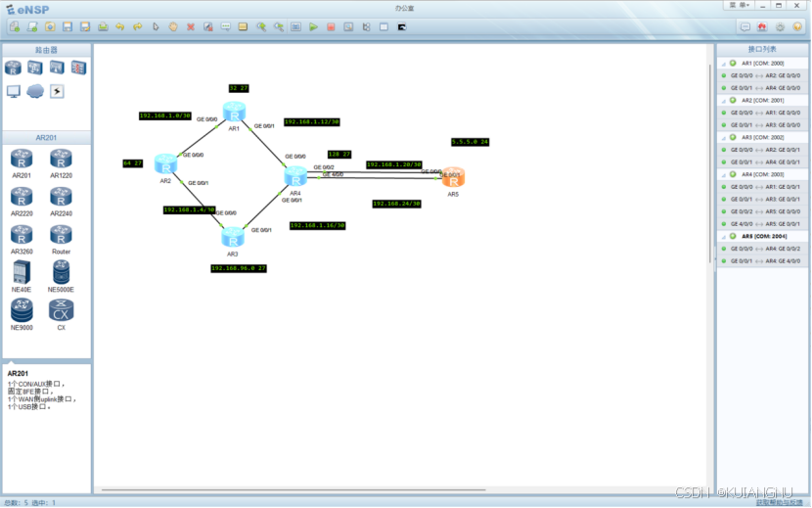Collapse the AR5 [COM: 2004] interface group

coord(723,237)
